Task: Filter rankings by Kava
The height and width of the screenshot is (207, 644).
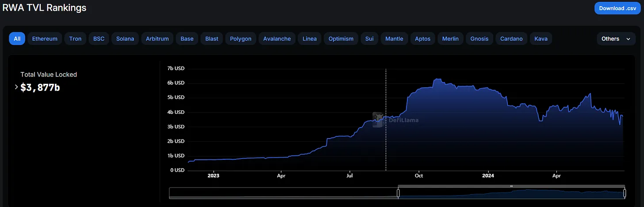Action: coord(541,39)
